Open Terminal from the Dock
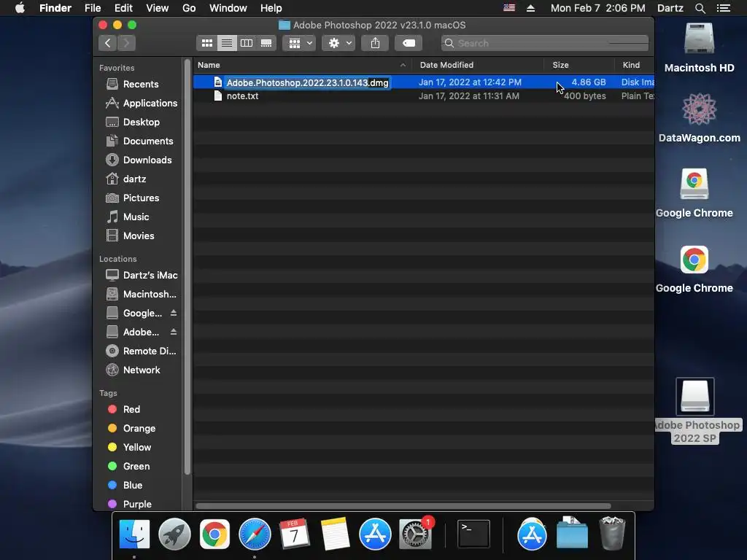The width and height of the screenshot is (747, 560). click(x=473, y=534)
